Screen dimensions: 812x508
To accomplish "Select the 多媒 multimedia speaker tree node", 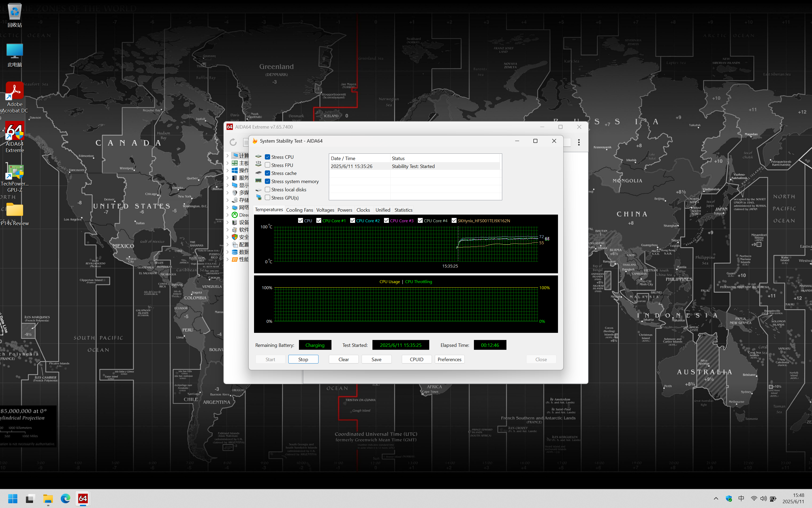I will [x=240, y=193].
